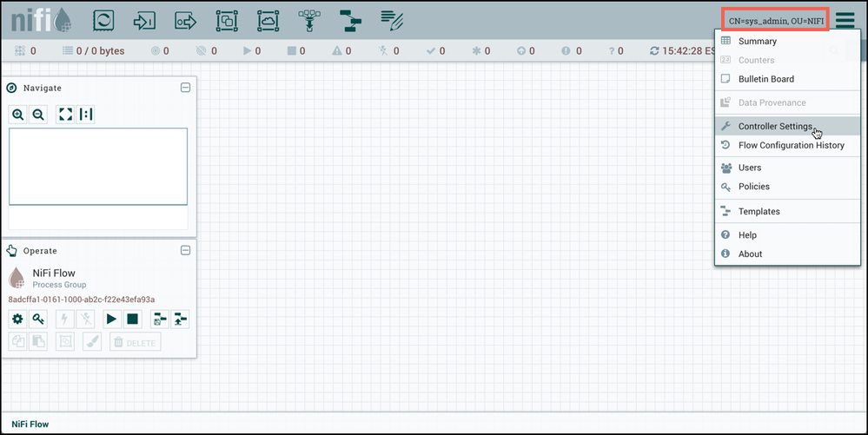The width and height of the screenshot is (868, 435).
Task: Select the Input Port icon
Action: tap(144, 21)
